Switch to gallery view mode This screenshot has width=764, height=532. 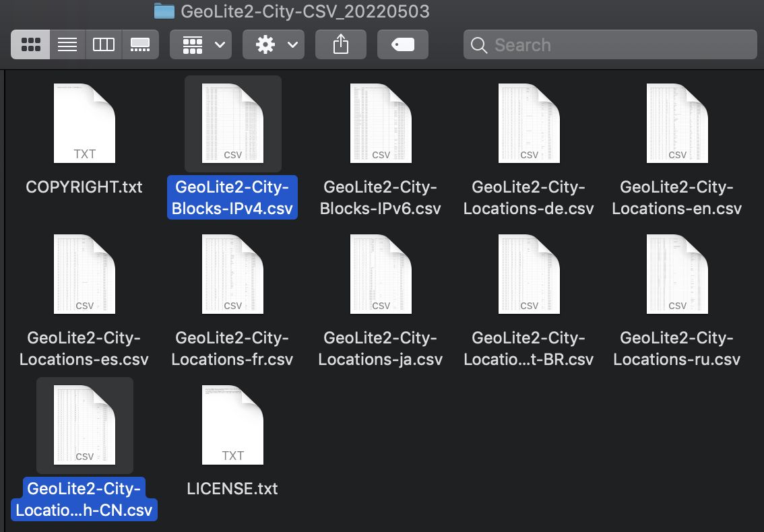(140, 44)
